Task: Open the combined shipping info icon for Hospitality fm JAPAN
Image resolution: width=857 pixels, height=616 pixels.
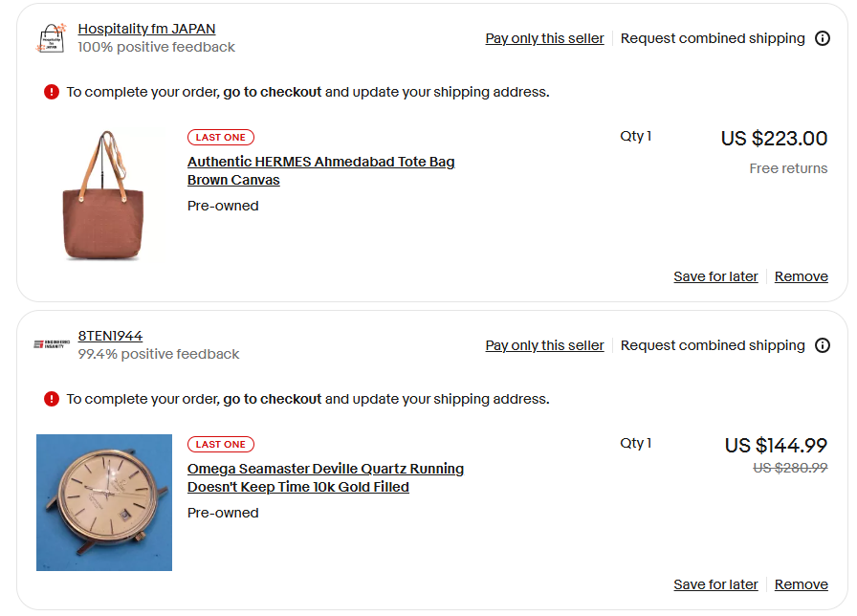Action: 824,38
